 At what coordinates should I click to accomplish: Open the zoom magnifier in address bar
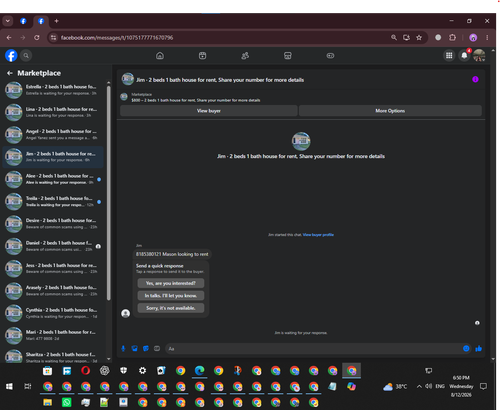[x=394, y=38]
